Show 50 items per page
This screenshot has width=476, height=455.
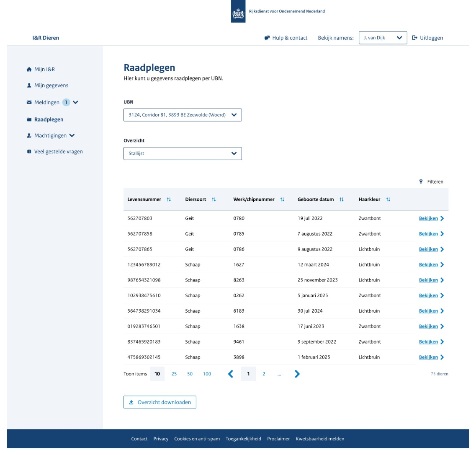[190, 374]
